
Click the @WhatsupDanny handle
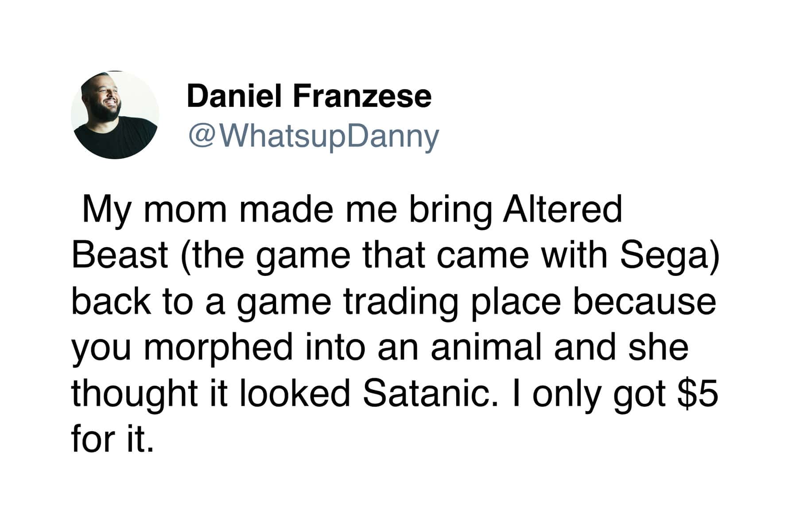pyautogui.click(x=314, y=136)
